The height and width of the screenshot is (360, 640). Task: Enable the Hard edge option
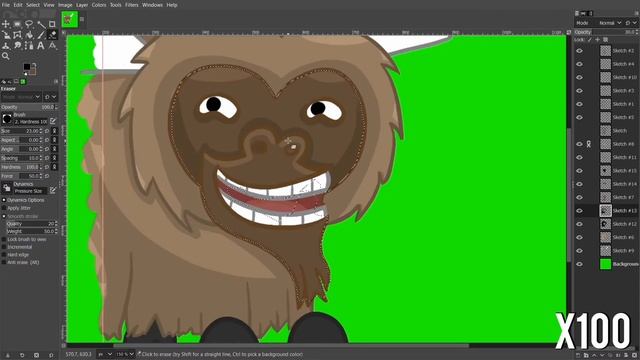4,255
